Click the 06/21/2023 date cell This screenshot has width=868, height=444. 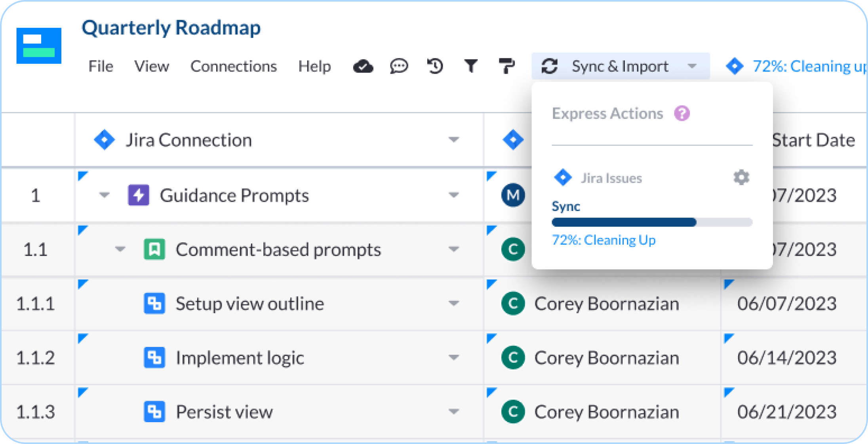(787, 412)
